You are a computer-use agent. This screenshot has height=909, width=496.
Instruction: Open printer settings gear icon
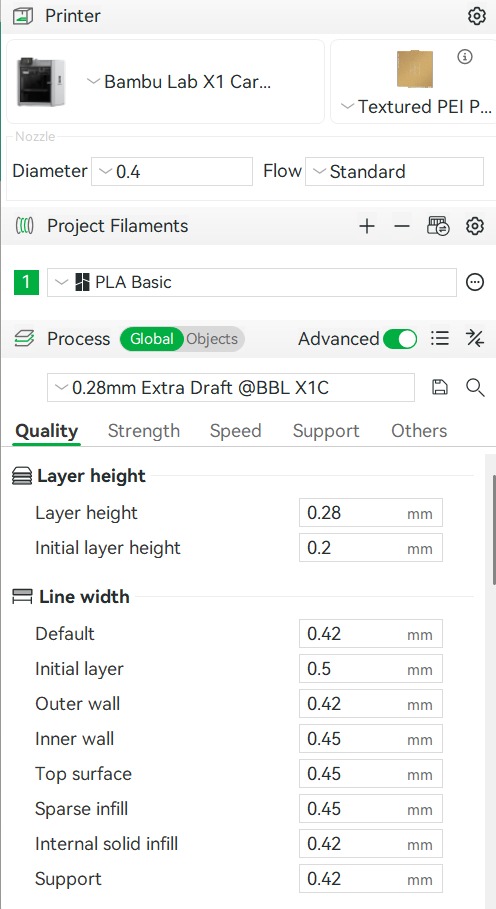tap(476, 16)
